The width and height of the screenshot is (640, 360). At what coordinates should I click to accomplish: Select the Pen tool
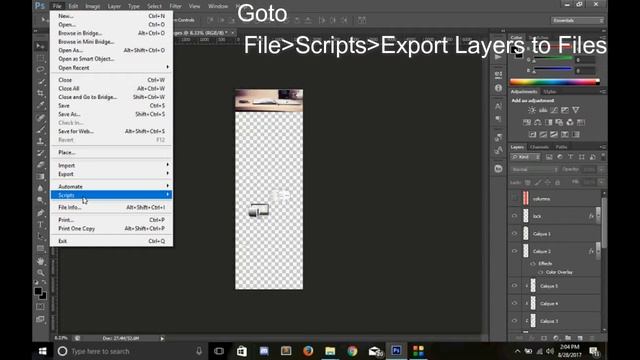point(40,213)
